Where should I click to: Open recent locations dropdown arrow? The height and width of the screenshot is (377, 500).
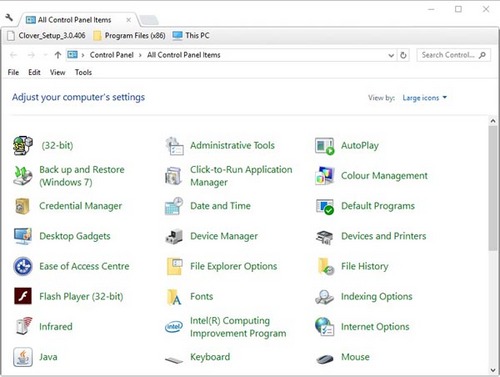pos(45,55)
